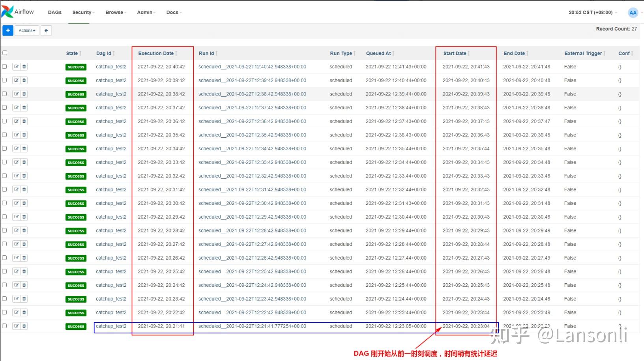Sort table by External Trigger column
Viewport: 644px width, 361px height.
point(585,53)
